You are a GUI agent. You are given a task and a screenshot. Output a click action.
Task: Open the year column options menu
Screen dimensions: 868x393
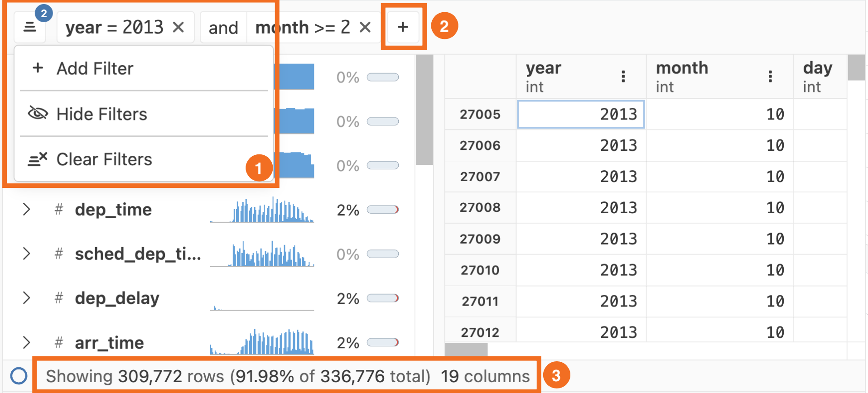tap(623, 77)
